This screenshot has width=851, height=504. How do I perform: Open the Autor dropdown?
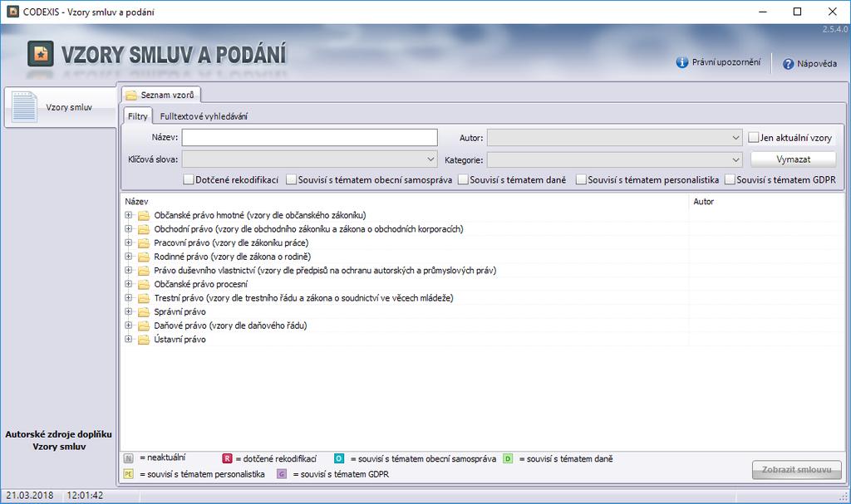pos(614,138)
